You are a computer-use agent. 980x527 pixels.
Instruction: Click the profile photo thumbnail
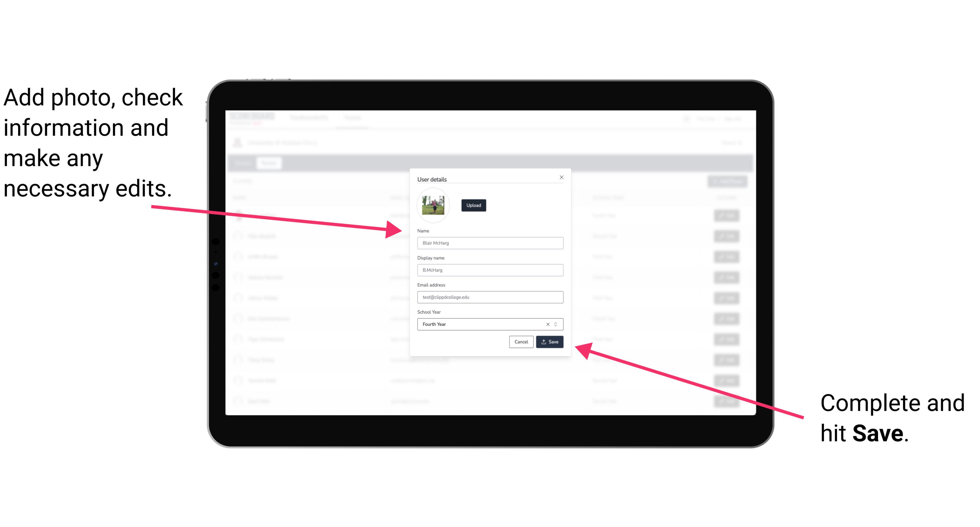433,205
